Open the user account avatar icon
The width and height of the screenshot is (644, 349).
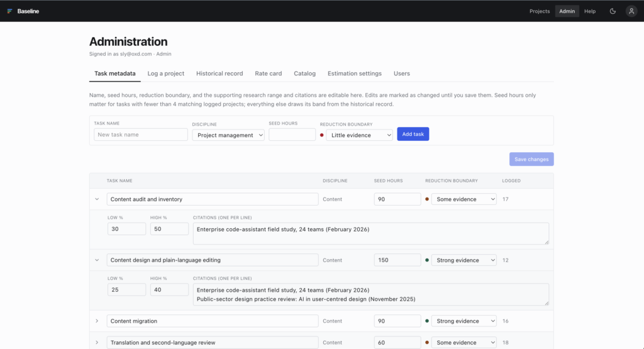pyautogui.click(x=631, y=11)
